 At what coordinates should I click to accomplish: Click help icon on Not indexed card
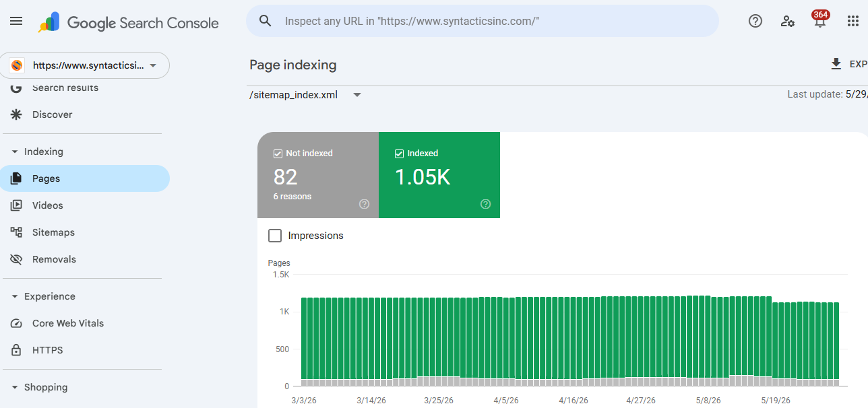point(365,204)
